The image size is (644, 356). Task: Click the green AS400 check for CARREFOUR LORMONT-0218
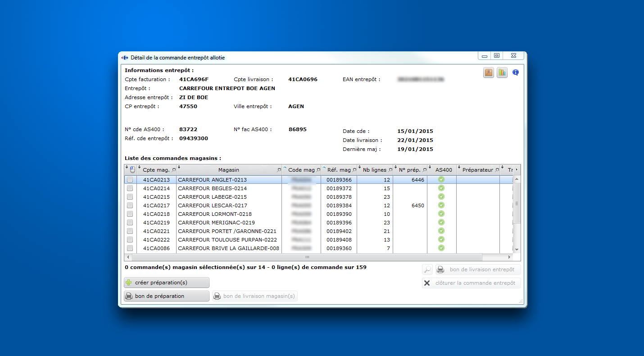click(x=441, y=214)
